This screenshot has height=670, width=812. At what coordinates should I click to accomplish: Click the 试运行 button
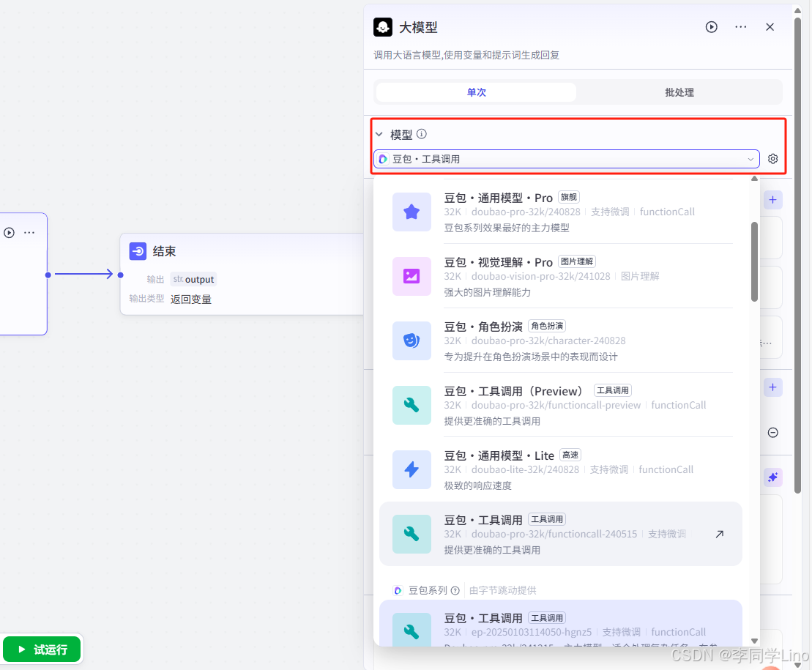tap(42, 649)
